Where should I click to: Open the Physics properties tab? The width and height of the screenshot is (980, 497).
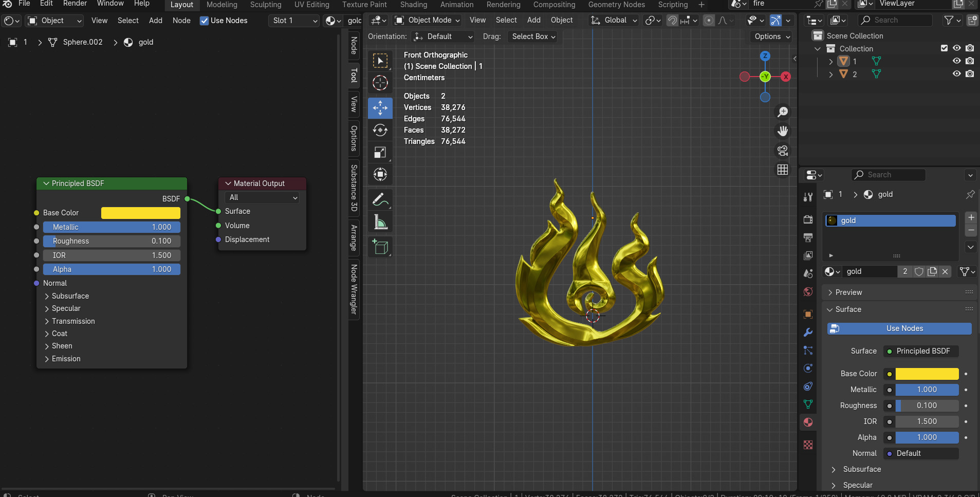pyautogui.click(x=808, y=369)
